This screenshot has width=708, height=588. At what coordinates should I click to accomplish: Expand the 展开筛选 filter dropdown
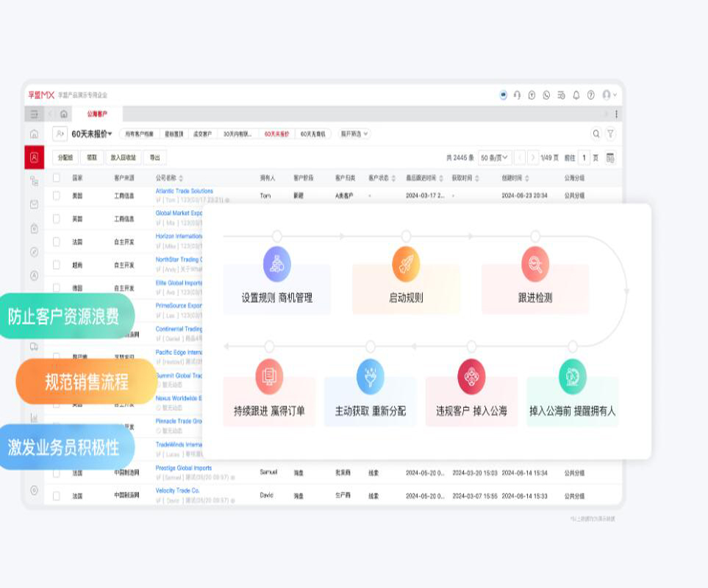tap(354, 134)
